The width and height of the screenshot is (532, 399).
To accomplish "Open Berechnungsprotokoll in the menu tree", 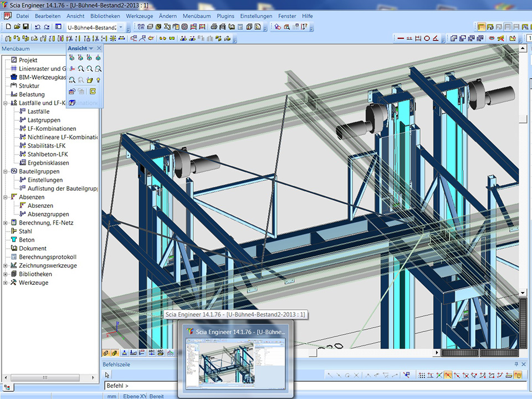I will click(x=47, y=257).
